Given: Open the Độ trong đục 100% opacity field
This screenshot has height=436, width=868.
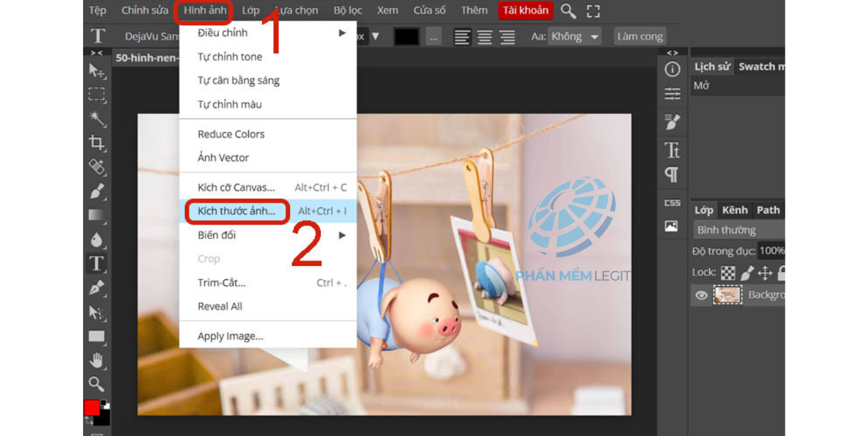Looking at the screenshot, I should [772, 251].
